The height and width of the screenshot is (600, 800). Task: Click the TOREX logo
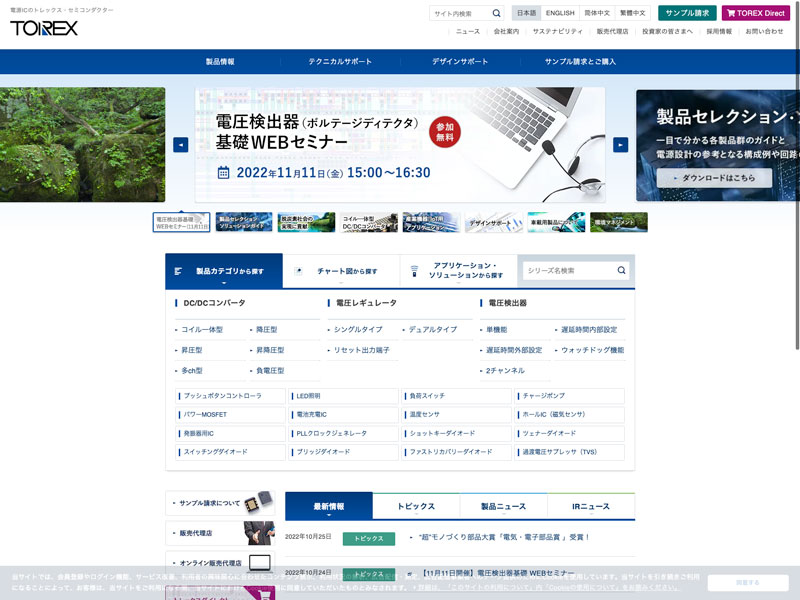[x=44, y=28]
